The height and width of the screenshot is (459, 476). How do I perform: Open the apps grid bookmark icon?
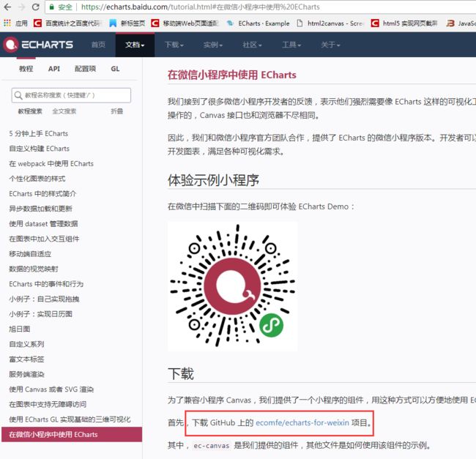coord(7,23)
